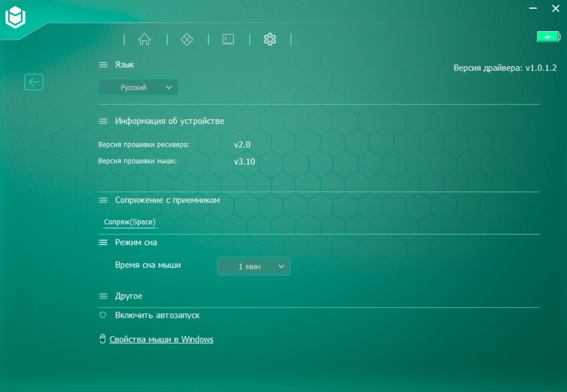This screenshot has height=392, width=567.
Task: Click the Версия прошивки мыши label
Action: [137, 161]
